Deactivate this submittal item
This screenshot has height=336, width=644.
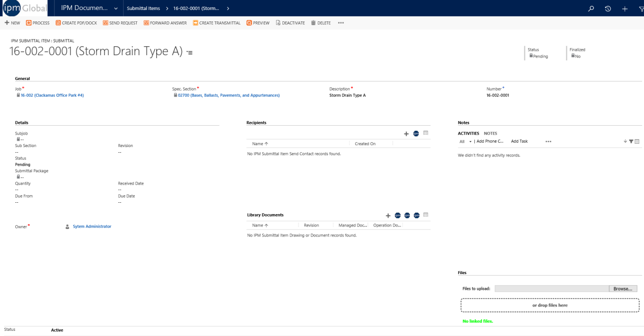click(x=290, y=23)
